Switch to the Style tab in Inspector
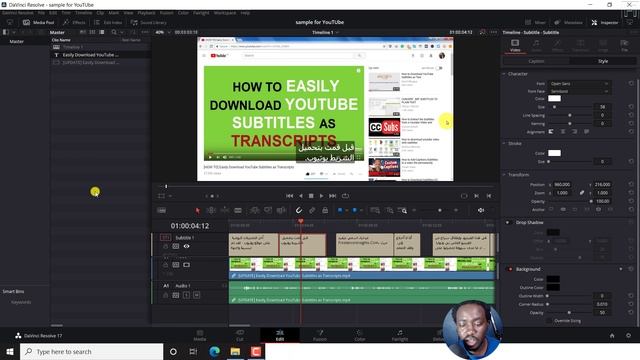 603,61
